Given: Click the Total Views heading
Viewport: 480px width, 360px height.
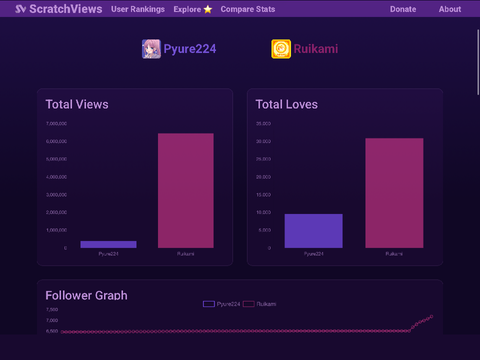Looking at the screenshot, I should tap(77, 105).
